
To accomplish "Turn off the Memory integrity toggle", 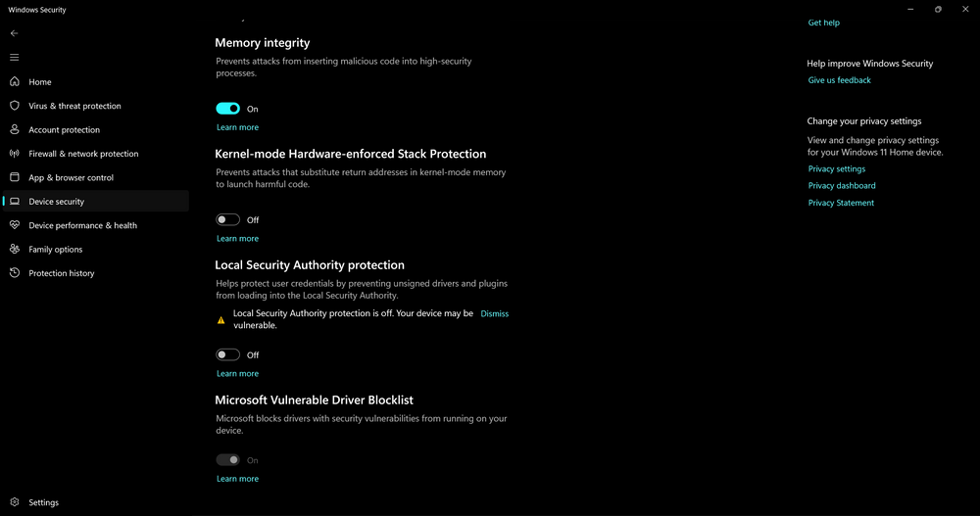I will (227, 109).
